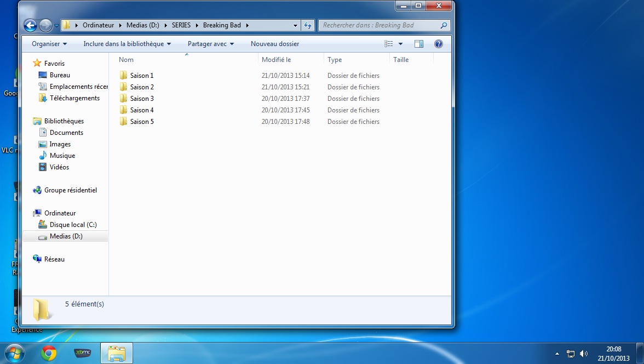Select the Saison 4 folder icon
Viewport: 644px width, 364px height.
(x=123, y=110)
